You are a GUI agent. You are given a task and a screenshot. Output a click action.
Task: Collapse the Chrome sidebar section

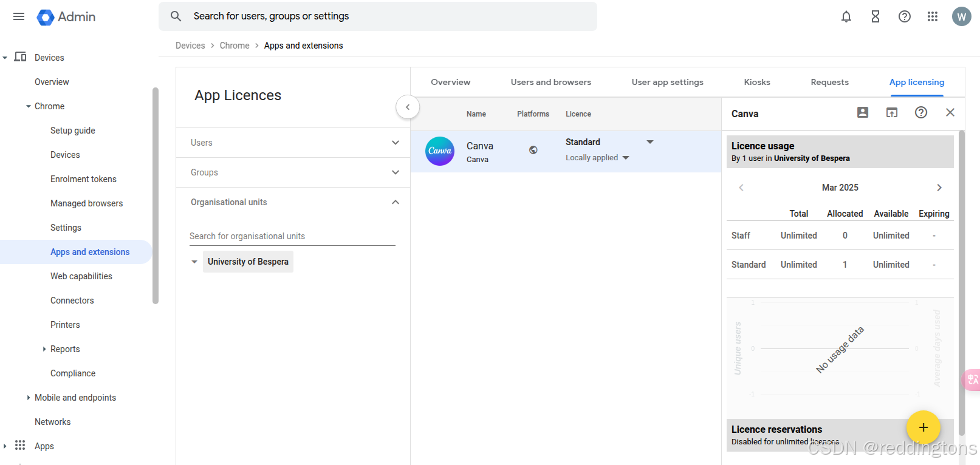(x=29, y=106)
